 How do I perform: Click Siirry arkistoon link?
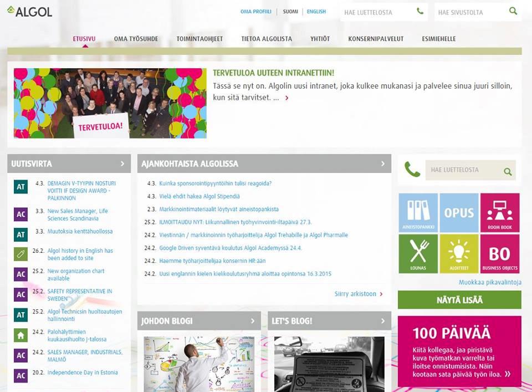(355, 294)
